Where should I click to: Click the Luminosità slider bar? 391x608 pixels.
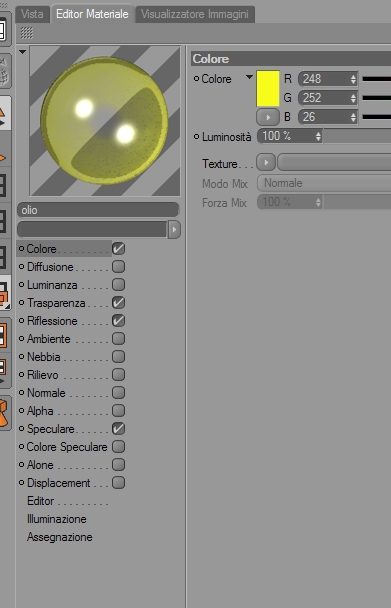pos(357,136)
